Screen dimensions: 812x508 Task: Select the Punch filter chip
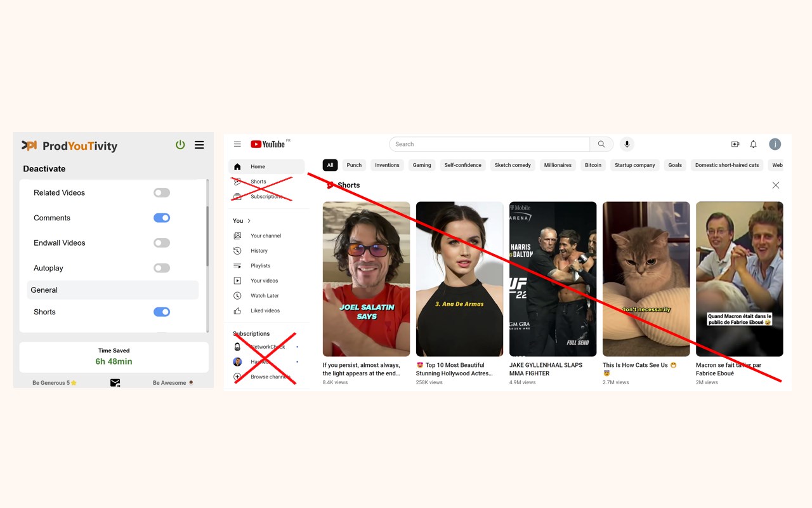pos(354,165)
